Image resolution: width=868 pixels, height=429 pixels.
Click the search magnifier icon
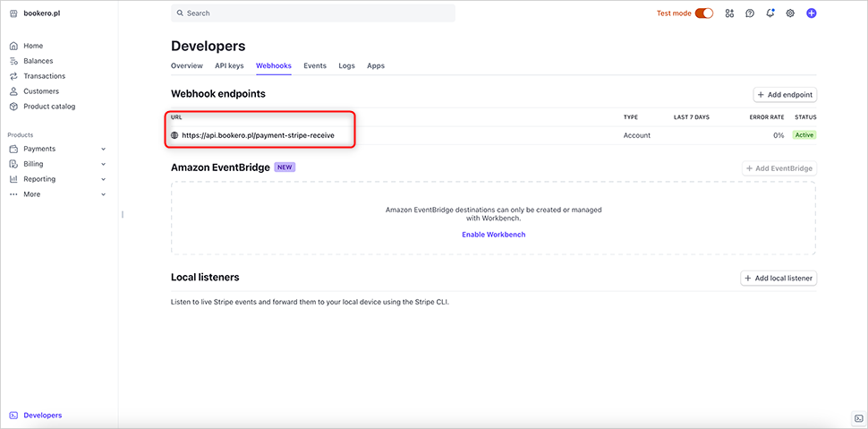(x=180, y=13)
